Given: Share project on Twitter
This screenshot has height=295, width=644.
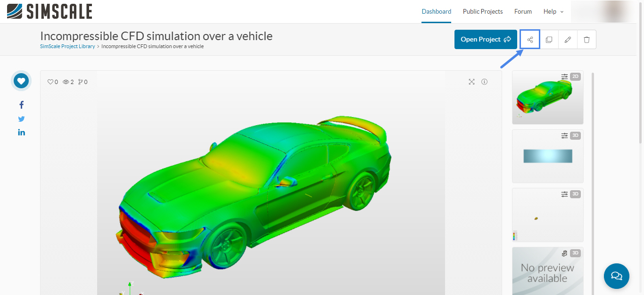Looking at the screenshot, I should tap(21, 119).
